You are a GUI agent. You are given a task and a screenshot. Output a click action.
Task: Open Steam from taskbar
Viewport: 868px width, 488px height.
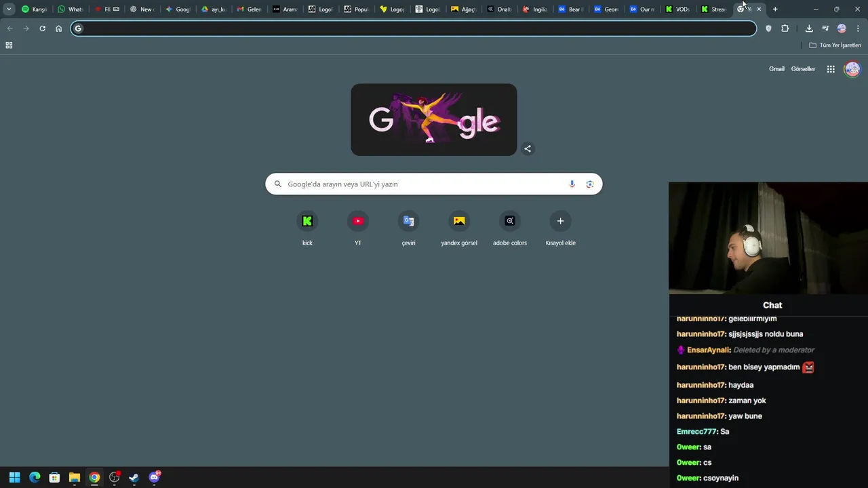pos(134,477)
